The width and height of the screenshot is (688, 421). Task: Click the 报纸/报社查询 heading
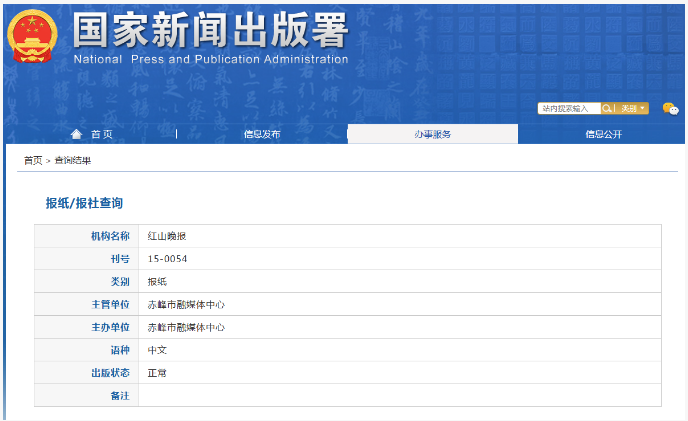tap(84, 203)
